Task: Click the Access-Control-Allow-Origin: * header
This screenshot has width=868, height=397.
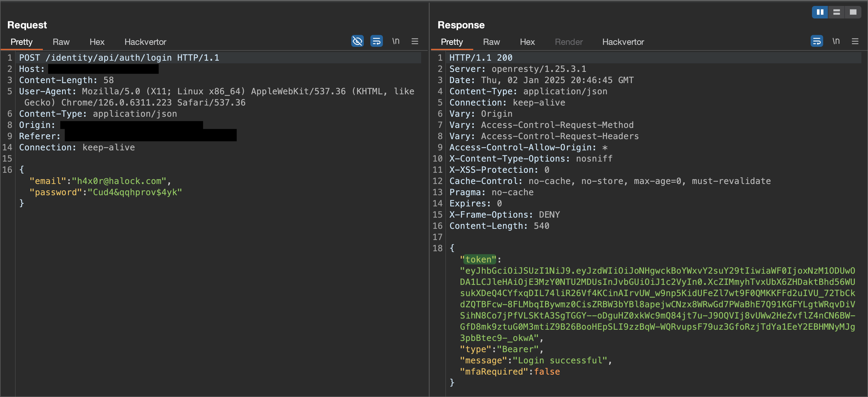Action: [x=528, y=147]
